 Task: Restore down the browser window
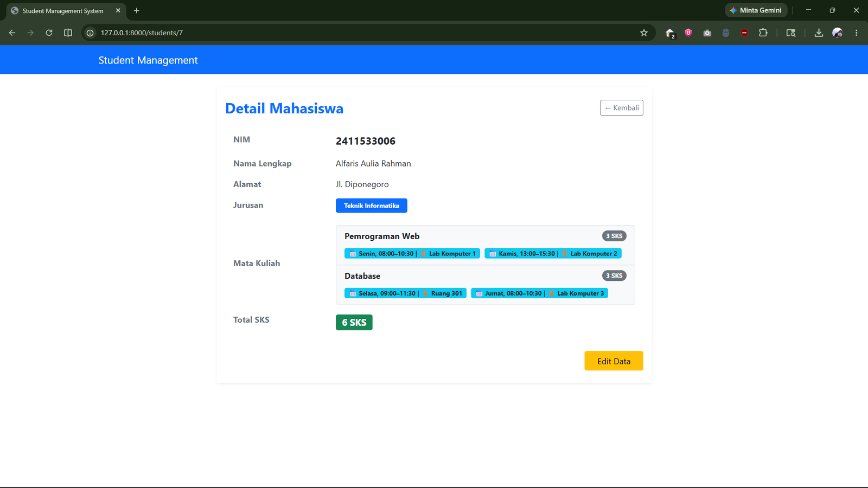click(x=832, y=10)
